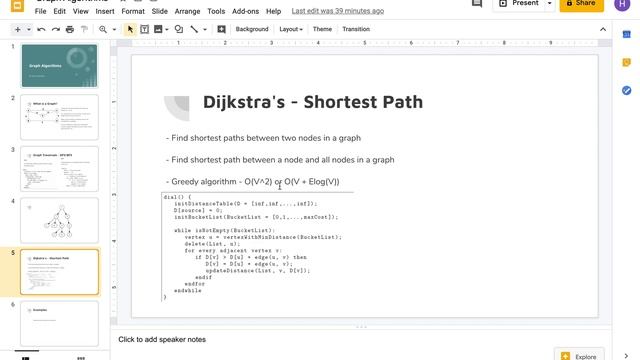This screenshot has width=640, height=360.
Task: Open the Layout dropdown
Action: 291,29
